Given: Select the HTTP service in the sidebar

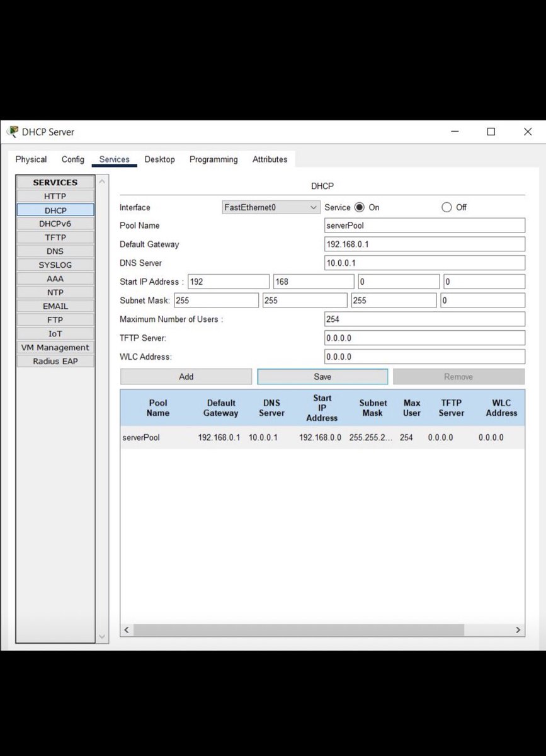Looking at the screenshot, I should 55,196.
